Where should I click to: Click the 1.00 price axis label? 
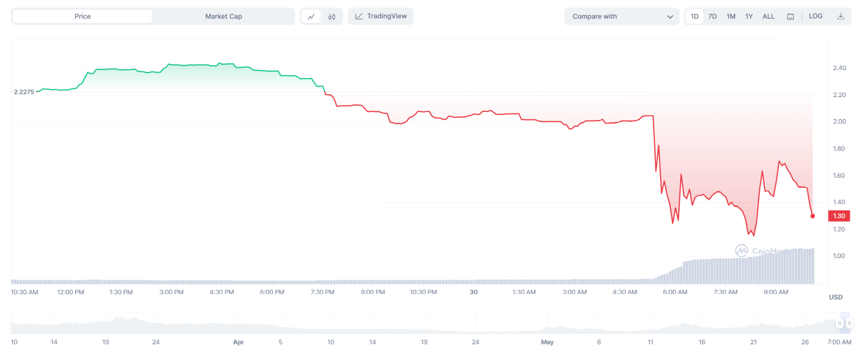click(839, 256)
